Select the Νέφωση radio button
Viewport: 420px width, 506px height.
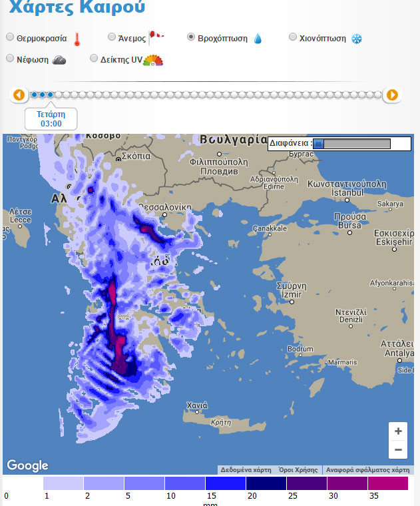coord(10,59)
